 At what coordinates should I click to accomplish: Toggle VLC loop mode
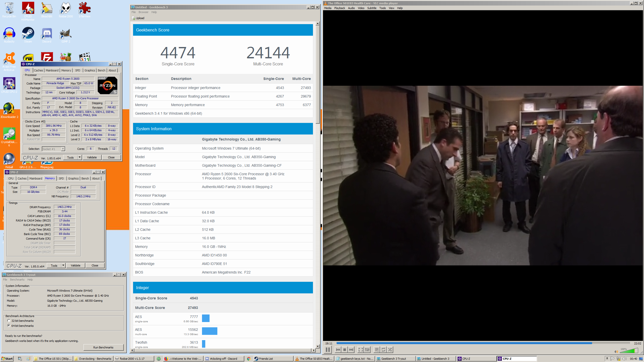[383, 350]
